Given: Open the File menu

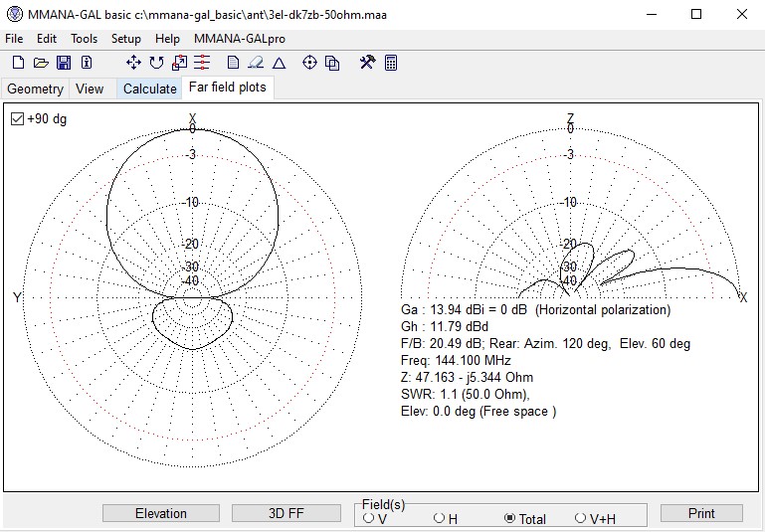Looking at the screenshot, I should point(14,39).
